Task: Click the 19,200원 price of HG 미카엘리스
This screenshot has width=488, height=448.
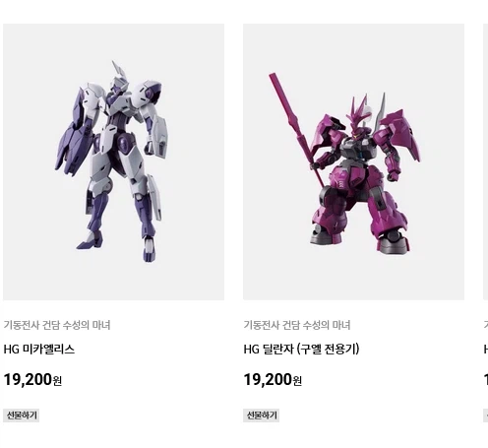Action: pos(32,380)
